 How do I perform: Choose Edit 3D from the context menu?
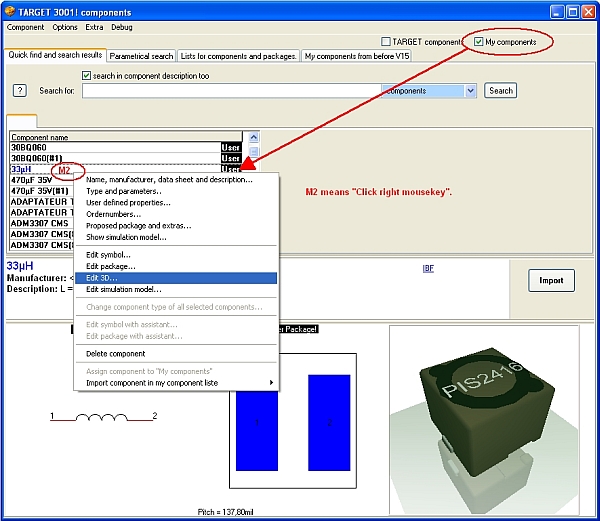point(102,277)
